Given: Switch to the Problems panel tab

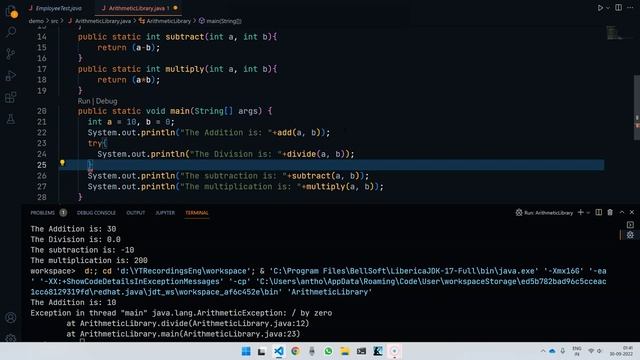Looking at the screenshot, I should click(x=42, y=213).
